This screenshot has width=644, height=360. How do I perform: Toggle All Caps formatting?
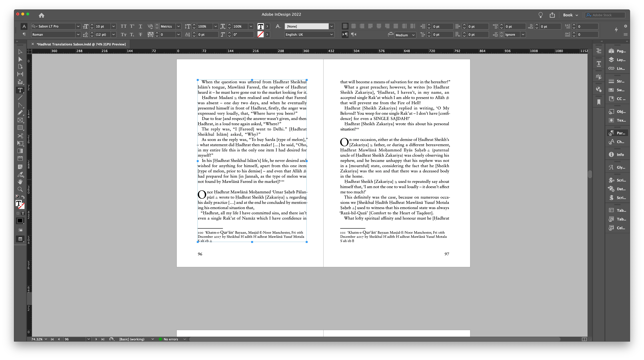[123, 26]
